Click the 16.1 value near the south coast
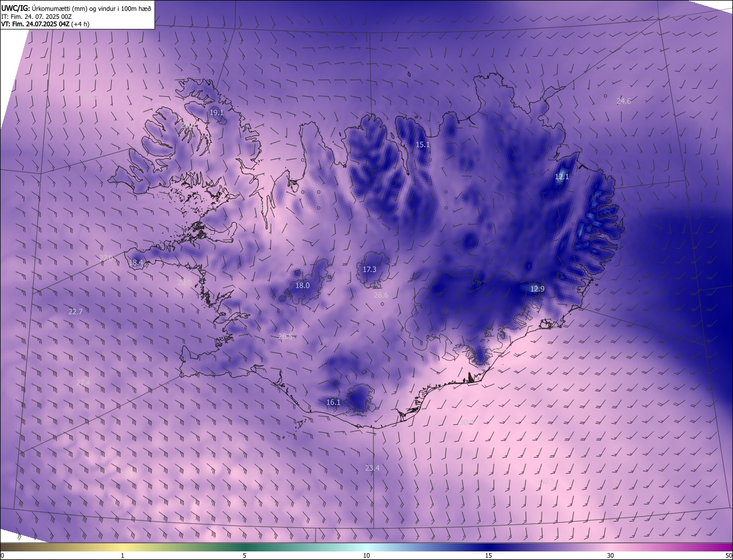The height and width of the screenshot is (560, 733). pyautogui.click(x=333, y=403)
